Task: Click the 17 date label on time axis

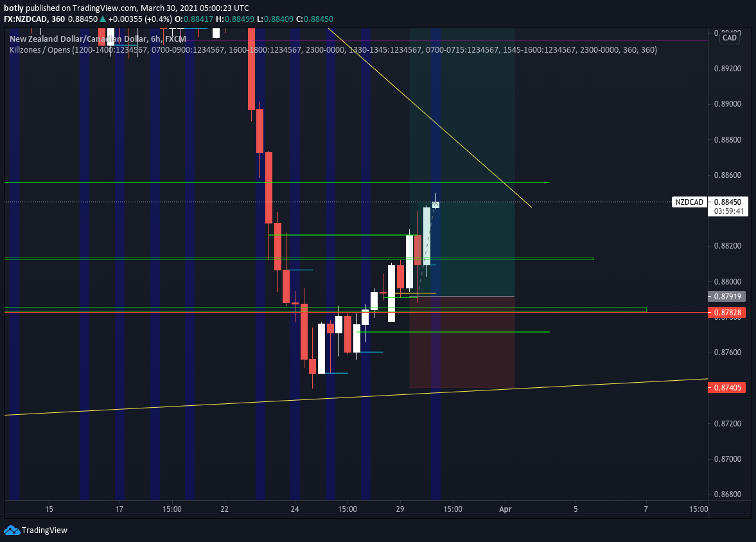Action: coord(119,509)
